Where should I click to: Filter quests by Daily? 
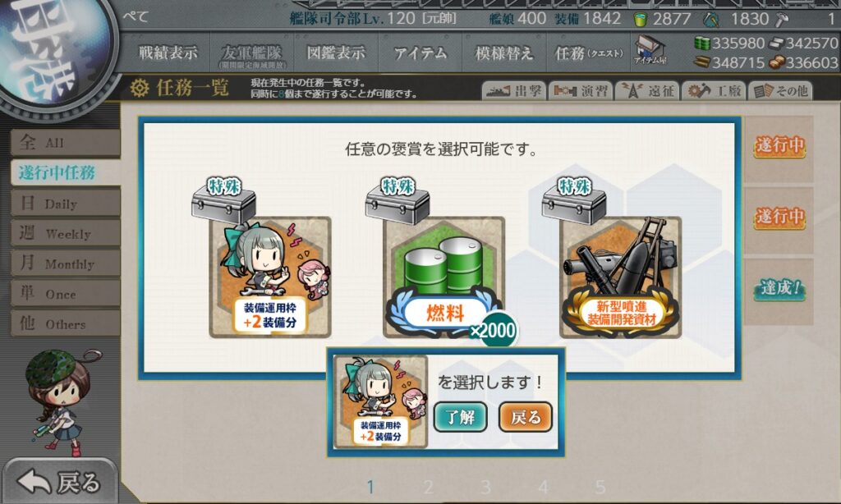pyautogui.click(x=66, y=204)
